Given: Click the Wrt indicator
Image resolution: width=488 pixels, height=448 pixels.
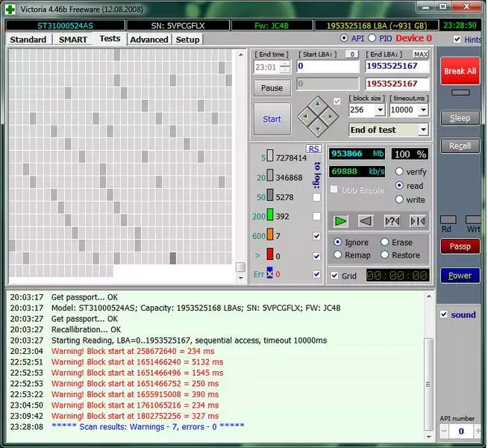Looking at the screenshot, I should click(473, 220).
